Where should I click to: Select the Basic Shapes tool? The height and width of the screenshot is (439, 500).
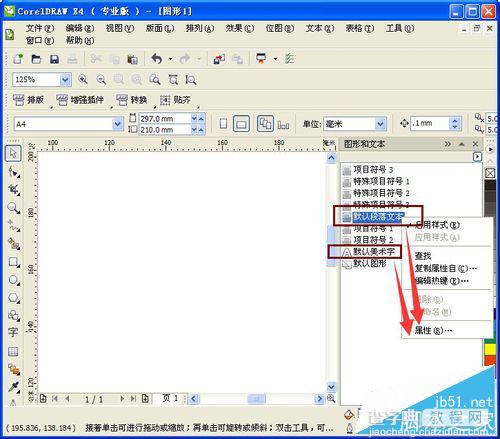point(14,315)
